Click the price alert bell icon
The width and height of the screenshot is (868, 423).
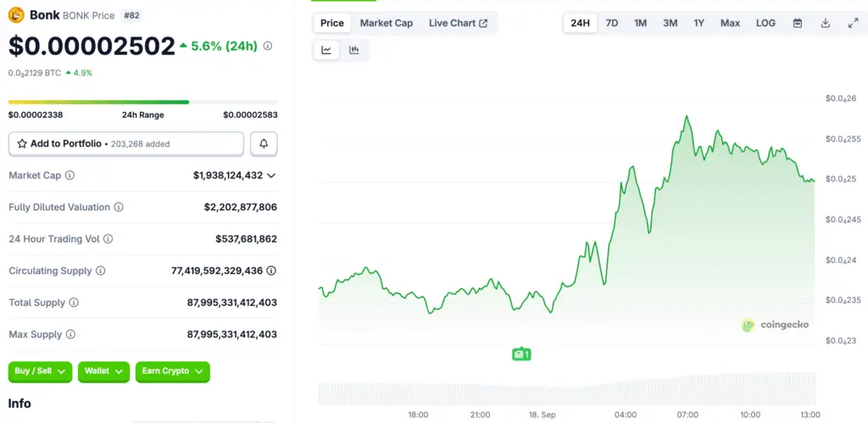pyautogui.click(x=264, y=144)
